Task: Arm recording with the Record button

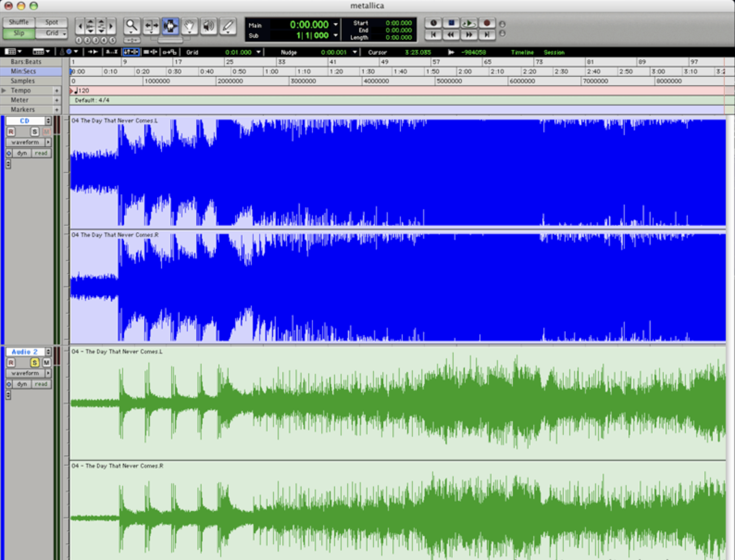Action: 486,23
